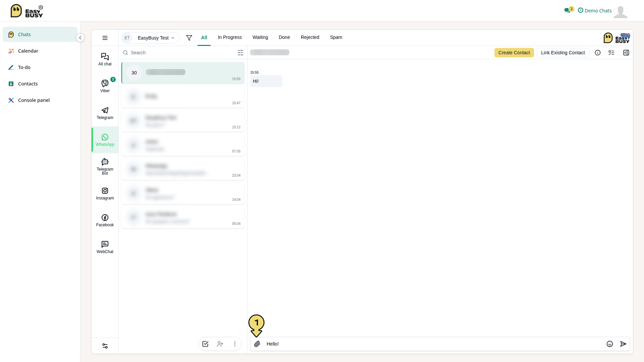Click the Create Contact button

point(514,53)
